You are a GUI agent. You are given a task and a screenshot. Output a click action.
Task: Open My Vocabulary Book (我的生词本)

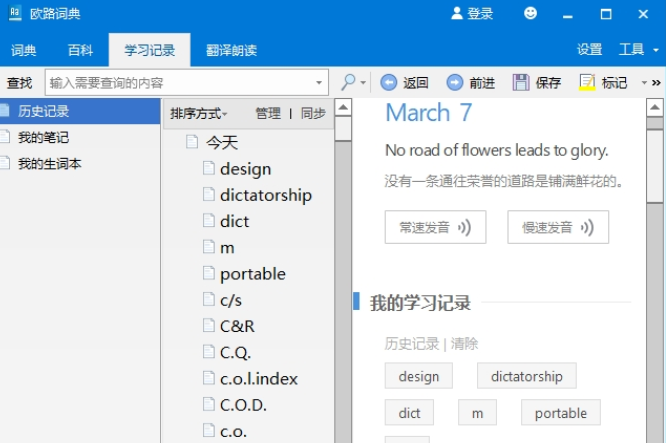49,163
